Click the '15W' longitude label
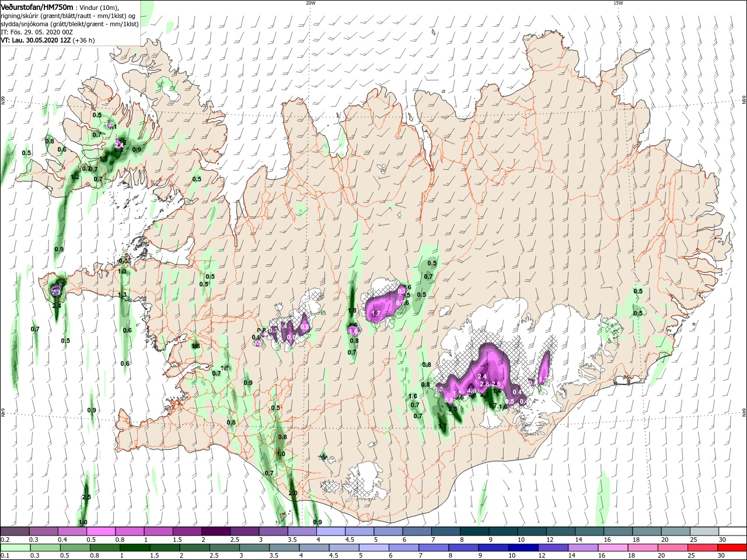The width and height of the screenshot is (747, 560). (618, 2)
